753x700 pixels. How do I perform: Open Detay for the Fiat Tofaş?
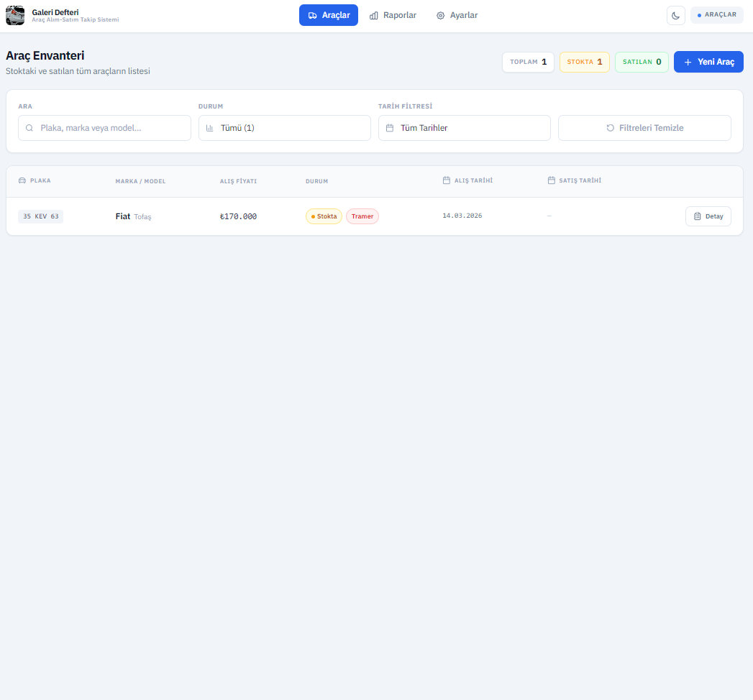[708, 216]
